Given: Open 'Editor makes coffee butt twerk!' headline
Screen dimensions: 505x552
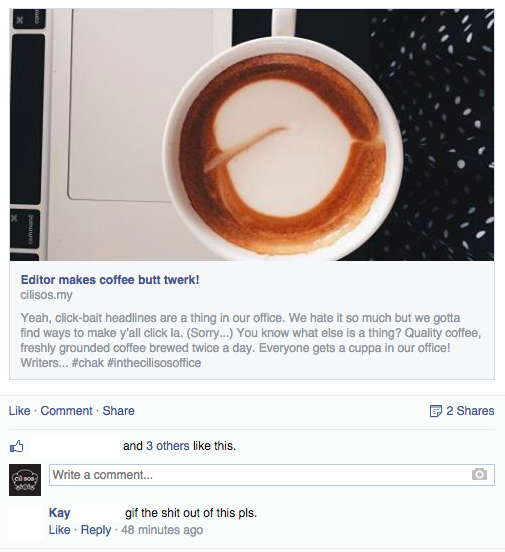Looking at the screenshot, I should (110, 280).
